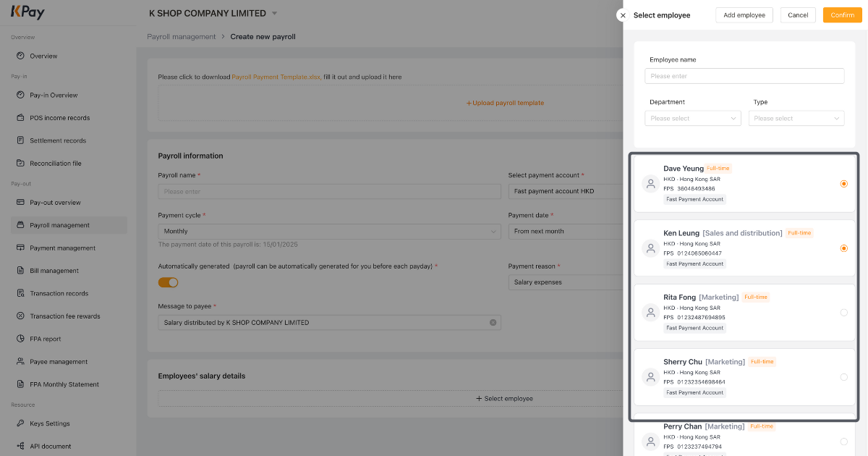The image size is (868, 456).
Task: Disable automatic payroll generation
Action: click(168, 282)
